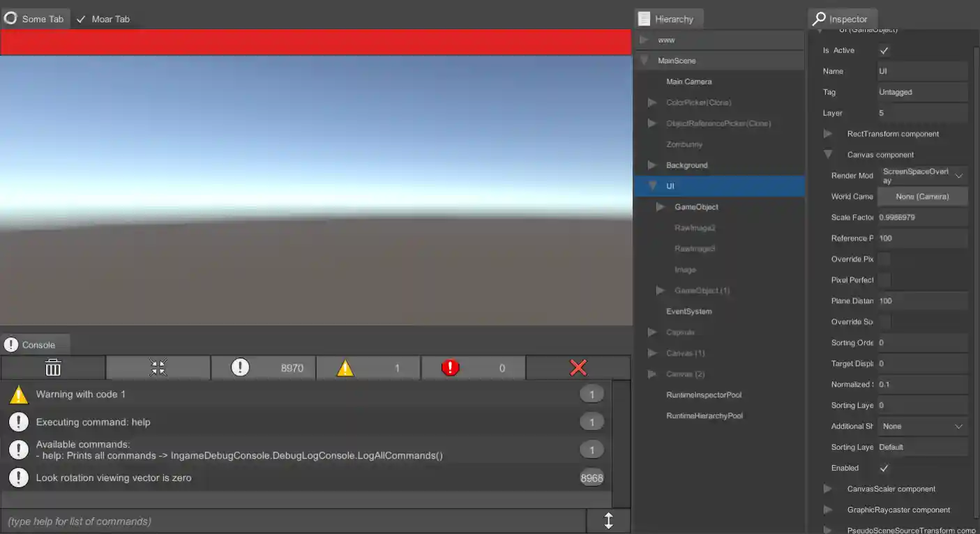Filter console by info messages showing 8970
The width and height of the screenshot is (980, 534).
click(x=264, y=367)
